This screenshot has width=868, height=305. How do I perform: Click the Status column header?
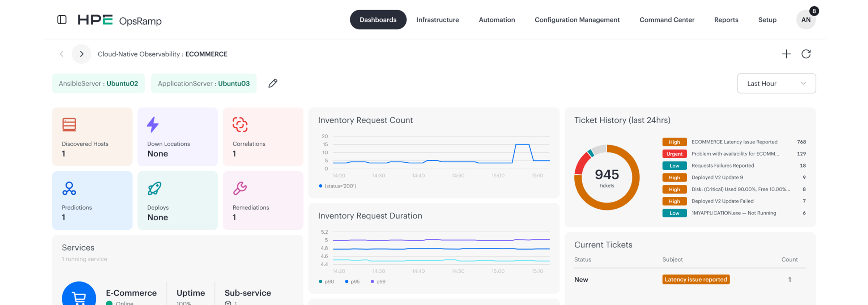click(x=583, y=259)
